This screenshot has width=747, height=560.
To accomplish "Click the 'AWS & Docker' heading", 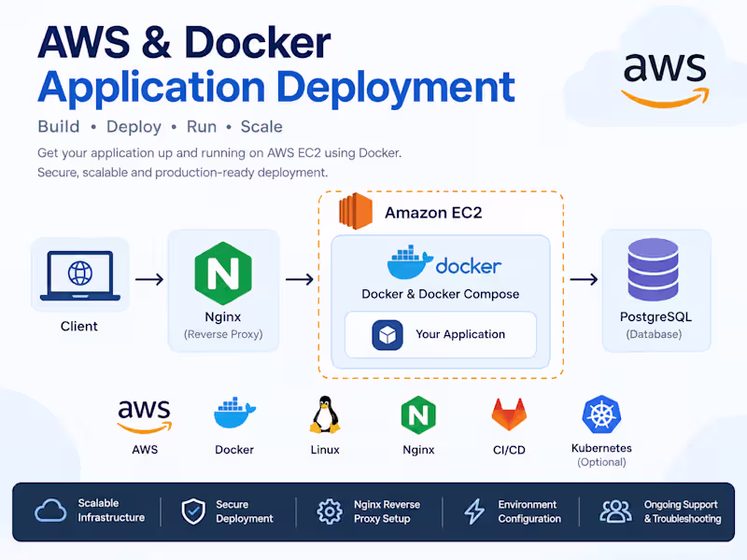I will 184,42.
